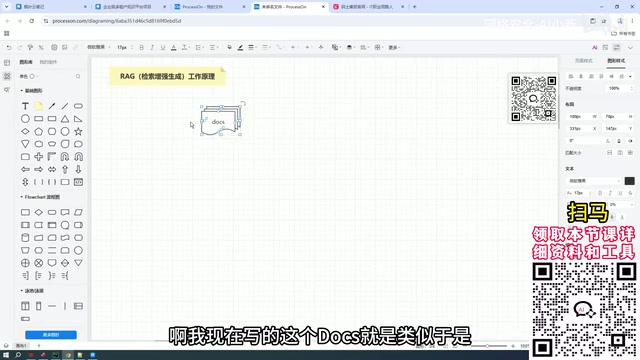640x360 pixels.
Task: Click the text color dark swatch
Action: (629, 181)
